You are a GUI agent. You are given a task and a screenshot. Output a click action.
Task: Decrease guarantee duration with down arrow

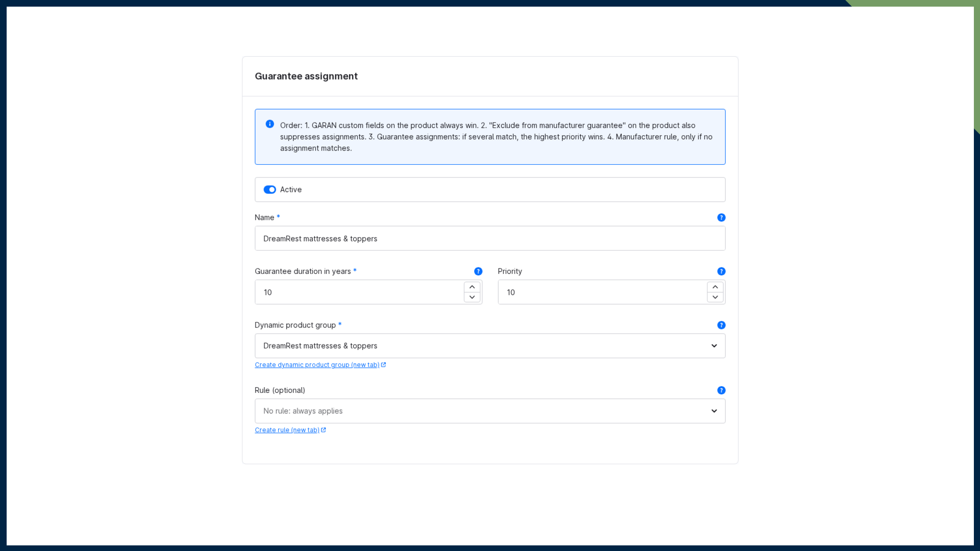click(472, 297)
